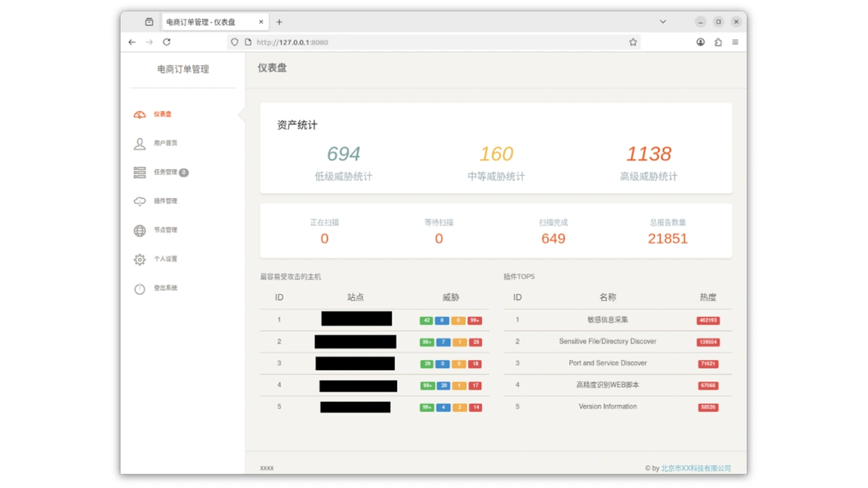The image size is (868, 488).
Task: Open a new tab with the plus button
Action: point(279,22)
